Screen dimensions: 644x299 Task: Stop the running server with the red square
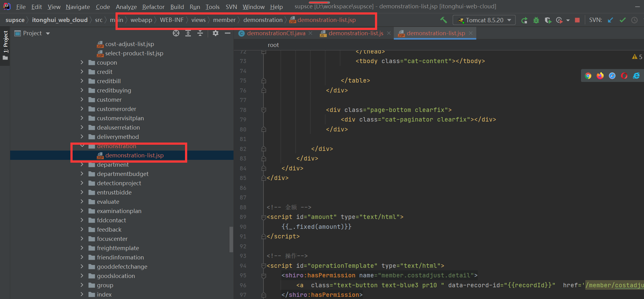click(577, 20)
